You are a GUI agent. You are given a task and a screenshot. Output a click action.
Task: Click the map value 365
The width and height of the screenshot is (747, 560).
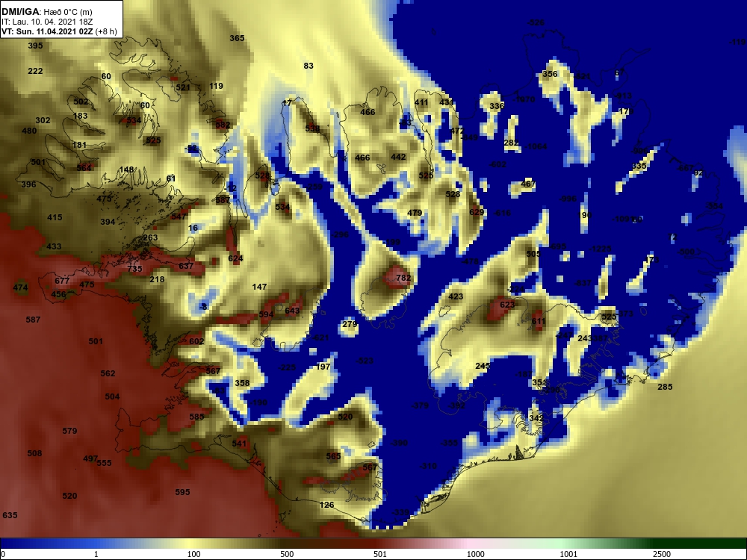(x=237, y=38)
